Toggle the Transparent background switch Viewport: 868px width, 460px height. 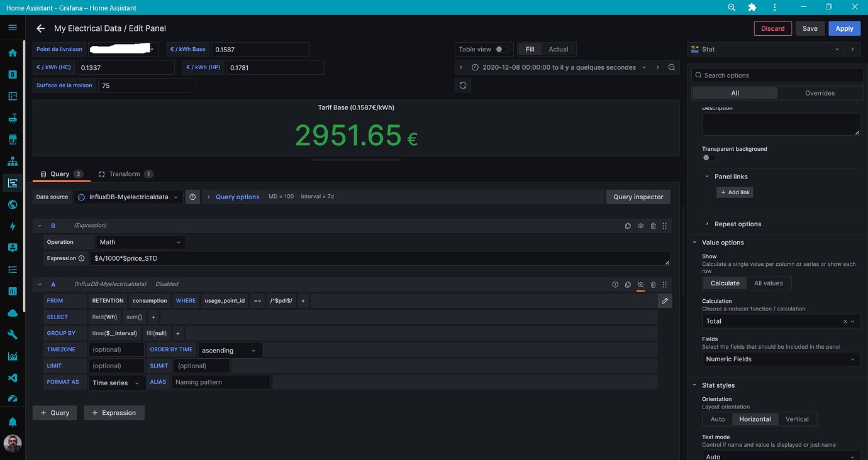point(706,158)
